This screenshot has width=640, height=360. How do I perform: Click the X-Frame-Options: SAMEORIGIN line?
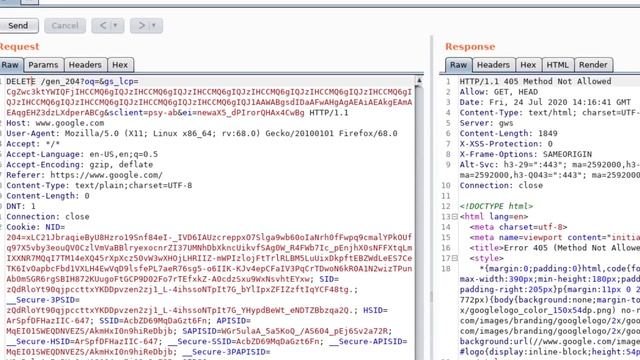(x=526, y=154)
